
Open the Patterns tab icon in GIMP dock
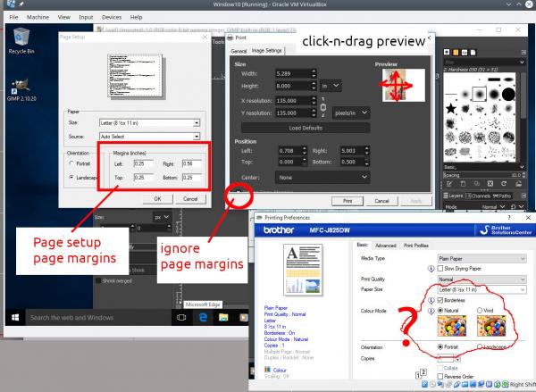456,53
